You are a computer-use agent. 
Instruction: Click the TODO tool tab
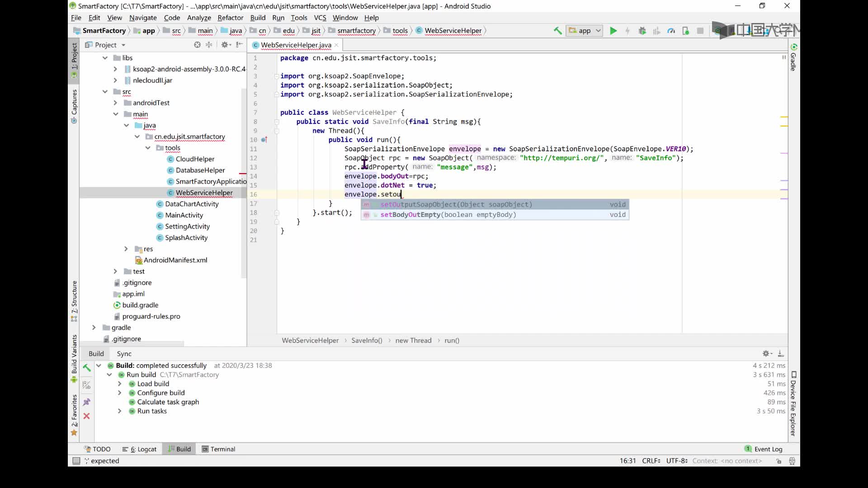point(97,449)
